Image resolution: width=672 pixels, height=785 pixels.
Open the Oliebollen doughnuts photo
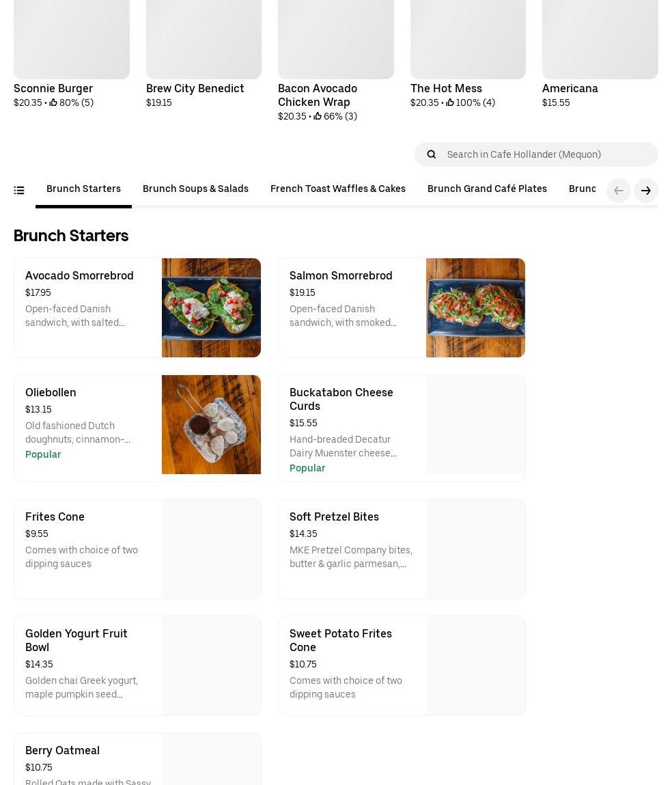point(211,424)
